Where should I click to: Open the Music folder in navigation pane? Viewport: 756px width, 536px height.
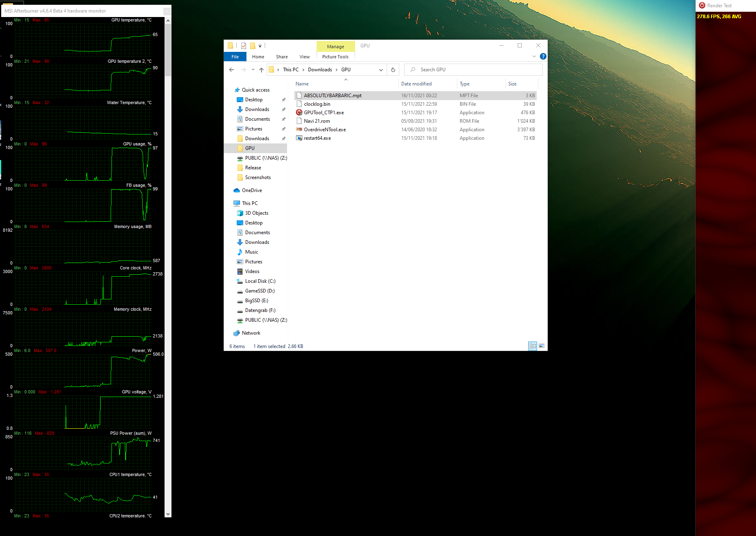(x=251, y=252)
